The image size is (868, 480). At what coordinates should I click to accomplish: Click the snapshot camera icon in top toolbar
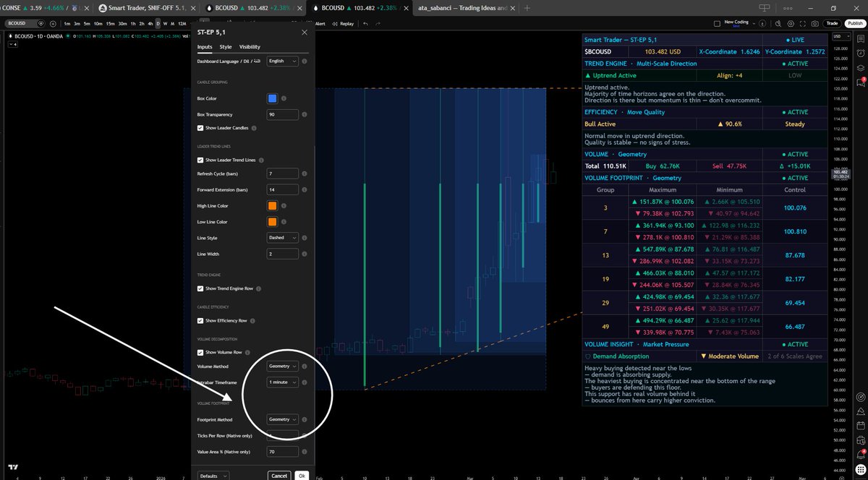(815, 24)
